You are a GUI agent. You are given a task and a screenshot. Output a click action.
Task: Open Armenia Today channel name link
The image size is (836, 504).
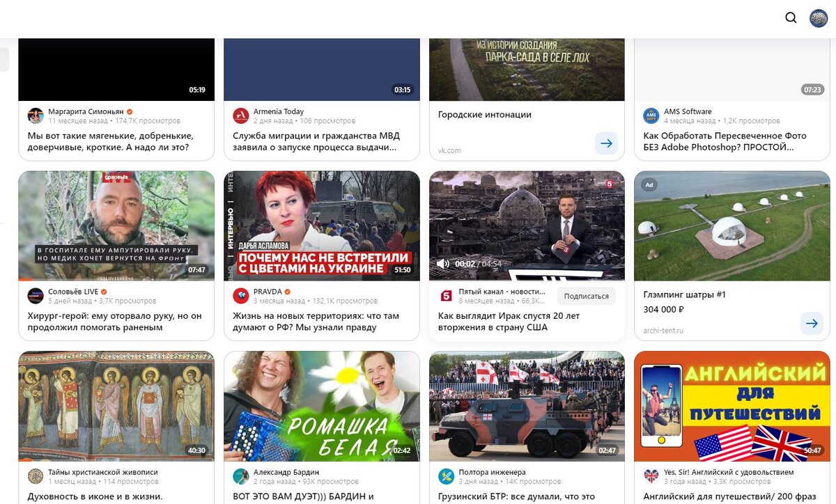coord(279,111)
